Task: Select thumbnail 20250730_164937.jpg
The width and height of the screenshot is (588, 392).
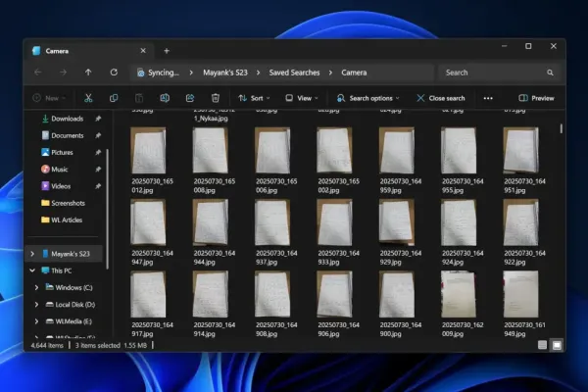Action: [x=272, y=222]
